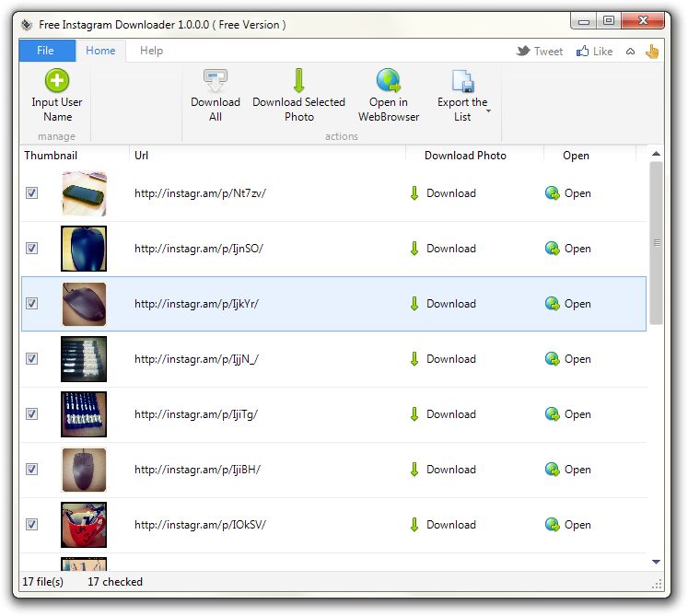
Task: Toggle checkbox for the IjkYr row
Action: (x=32, y=304)
